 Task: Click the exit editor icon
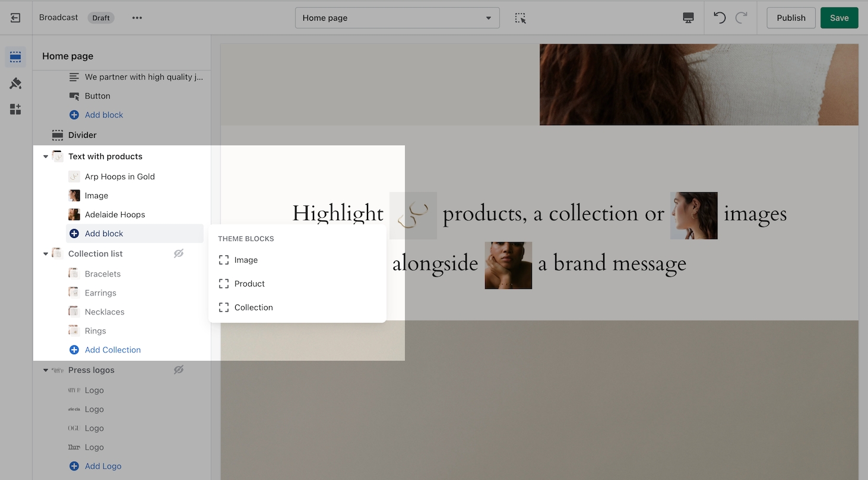pos(15,18)
